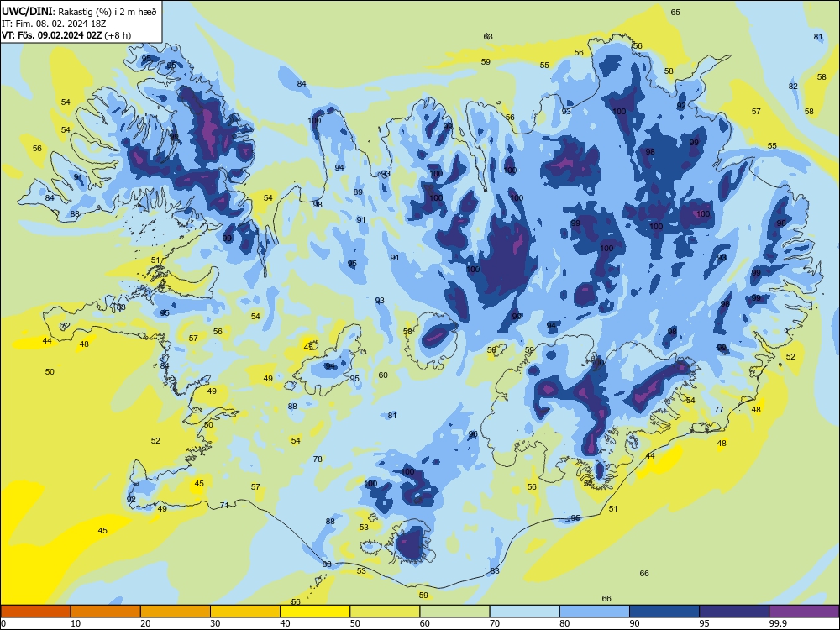The height and width of the screenshot is (630, 840).
Task: Click the 90–95 dark blue legend swatch
Action: pos(664,612)
